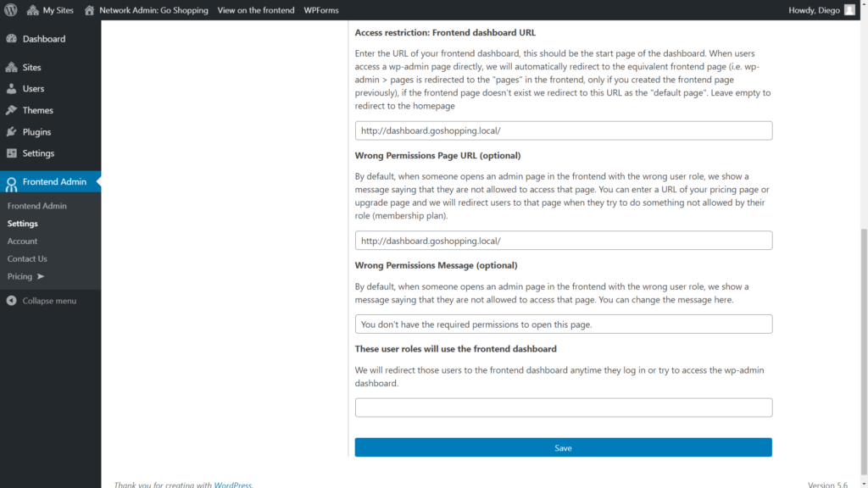The height and width of the screenshot is (488, 868).
Task: Click the frontend dashboard URL field
Action: (563, 130)
